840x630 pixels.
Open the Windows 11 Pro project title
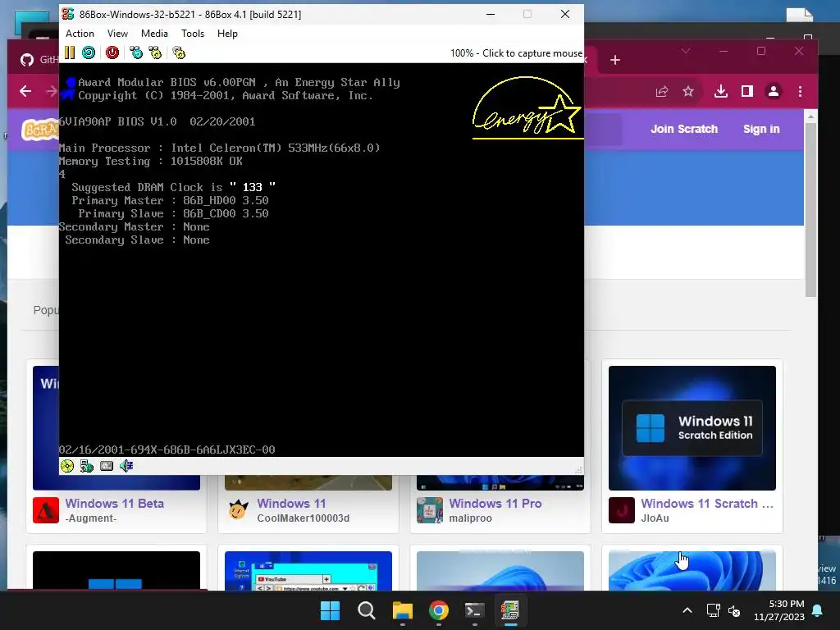click(x=495, y=504)
